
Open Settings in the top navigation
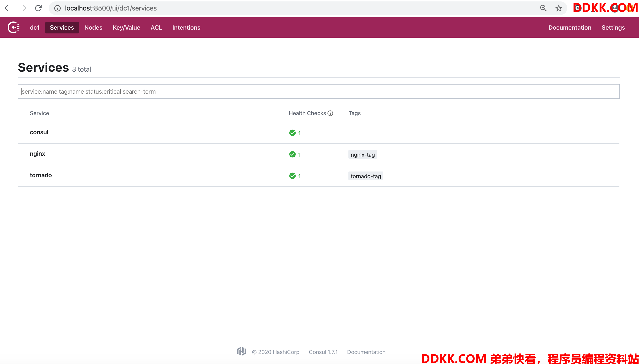tap(613, 27)
